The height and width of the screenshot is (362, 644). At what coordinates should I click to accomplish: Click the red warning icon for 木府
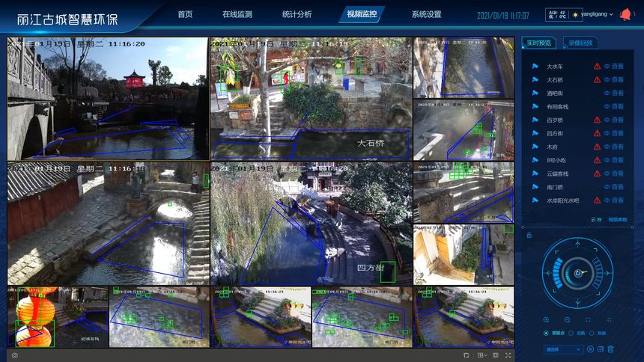tap(597, 147)
